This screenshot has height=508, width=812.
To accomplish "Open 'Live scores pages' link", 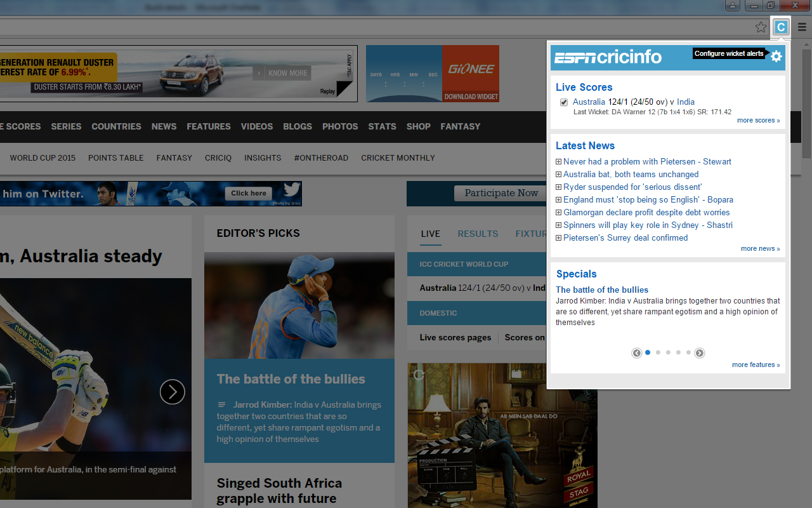I will pos(455,338).
